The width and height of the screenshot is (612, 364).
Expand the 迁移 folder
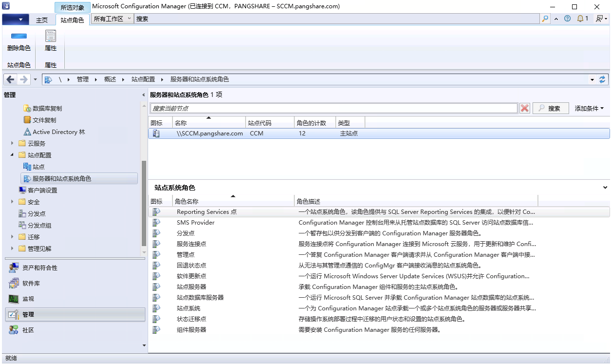12,237
